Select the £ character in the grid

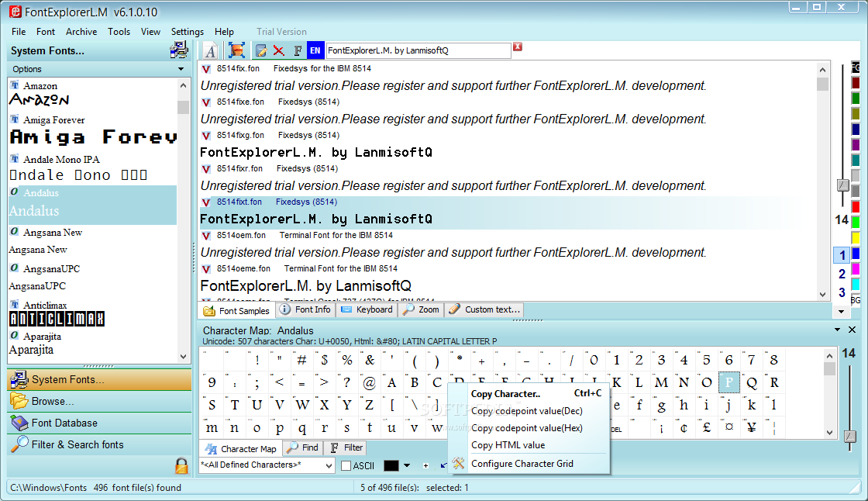click(x=706, y=427)
